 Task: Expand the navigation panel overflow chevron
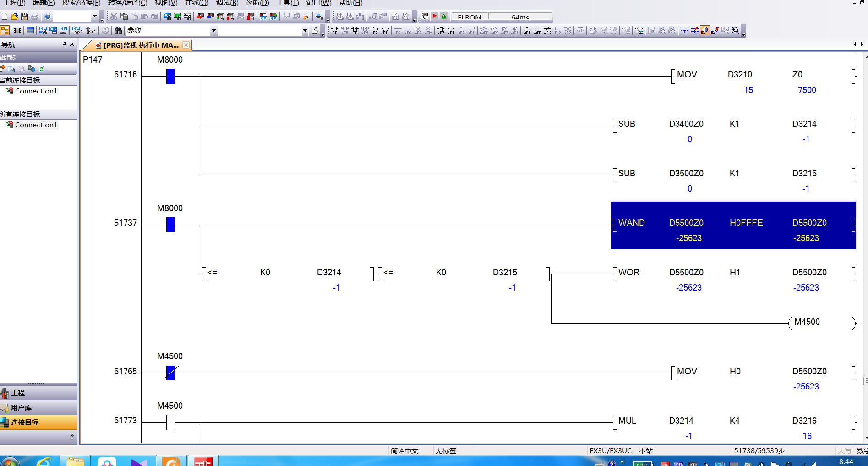point(72,437)
